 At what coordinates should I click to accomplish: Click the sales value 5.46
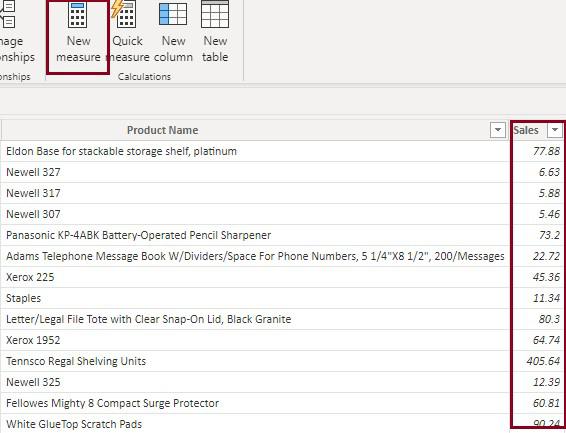pos(549,214)
